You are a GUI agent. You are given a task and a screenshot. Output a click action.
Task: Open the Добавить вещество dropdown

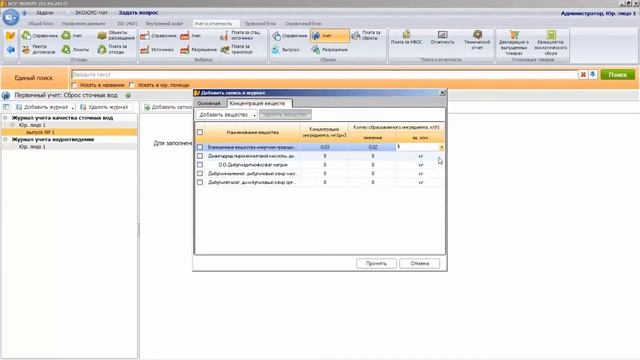pyautogui.click(x=227, y=115)
